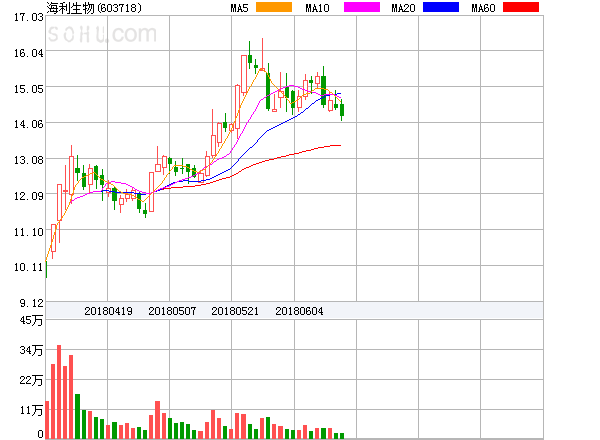This screenshot has width=600, height=440.
Task: Click the blue MA20 legend swatch
Action: [441, 7]
